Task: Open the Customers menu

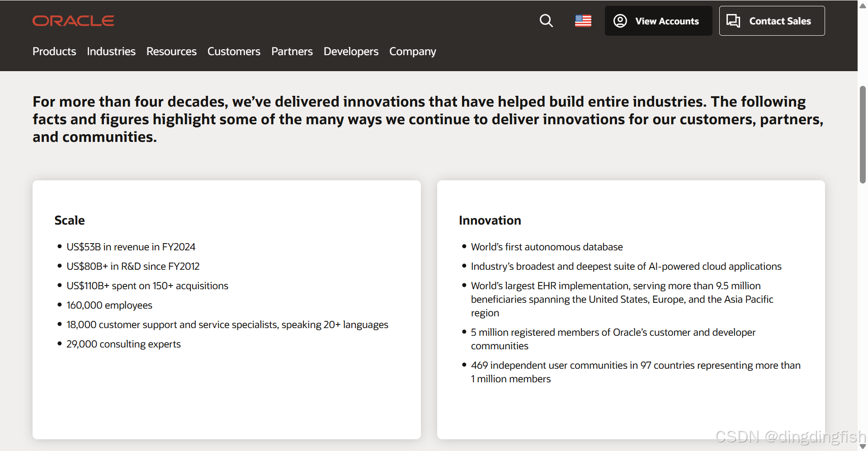Action: point(234,52)
